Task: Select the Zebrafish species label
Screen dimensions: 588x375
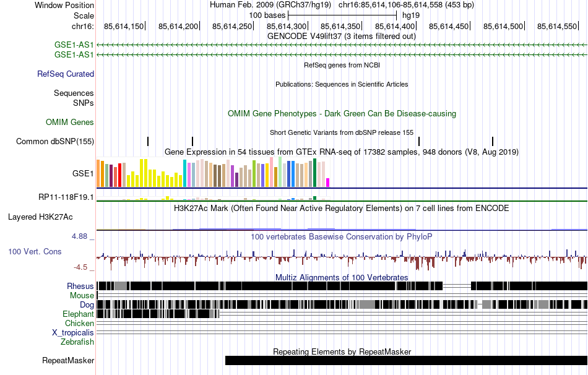Action: 77,342
